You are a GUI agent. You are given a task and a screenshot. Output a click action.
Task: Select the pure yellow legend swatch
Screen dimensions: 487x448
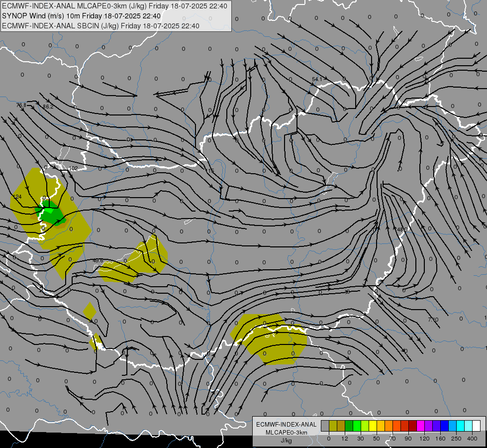tap(373, 426)
